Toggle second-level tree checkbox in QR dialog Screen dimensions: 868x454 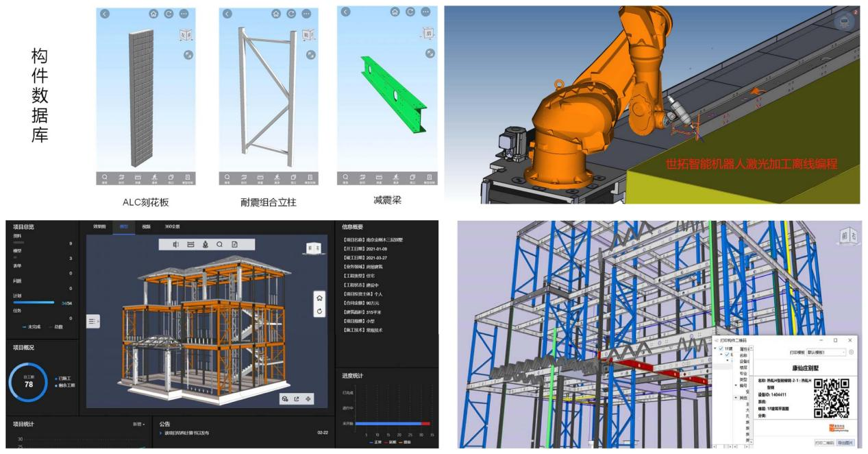pyautogui.click(x=728, y=355)
